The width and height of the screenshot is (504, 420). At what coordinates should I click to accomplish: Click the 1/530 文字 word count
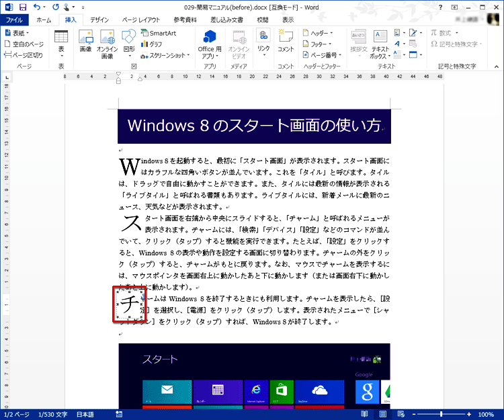(53, 415)
